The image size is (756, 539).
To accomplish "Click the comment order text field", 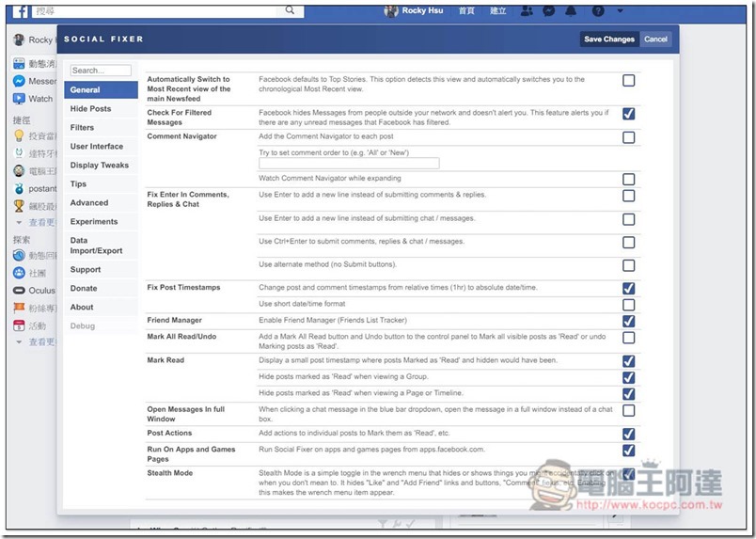I will (x=349, y=164).
